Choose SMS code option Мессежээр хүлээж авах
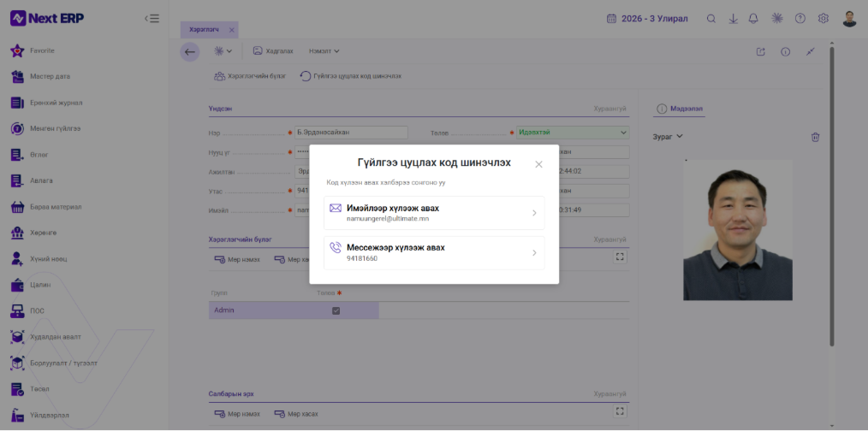 [x=434, y=253]
